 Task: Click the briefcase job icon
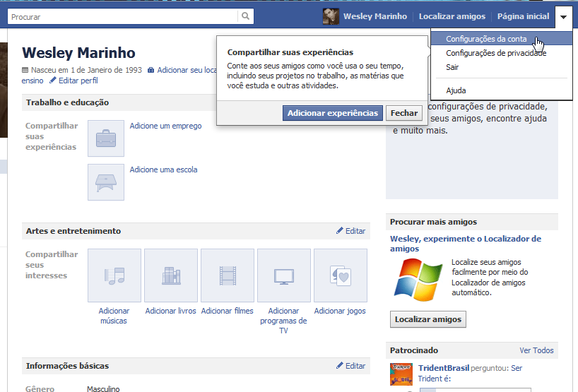106,138
